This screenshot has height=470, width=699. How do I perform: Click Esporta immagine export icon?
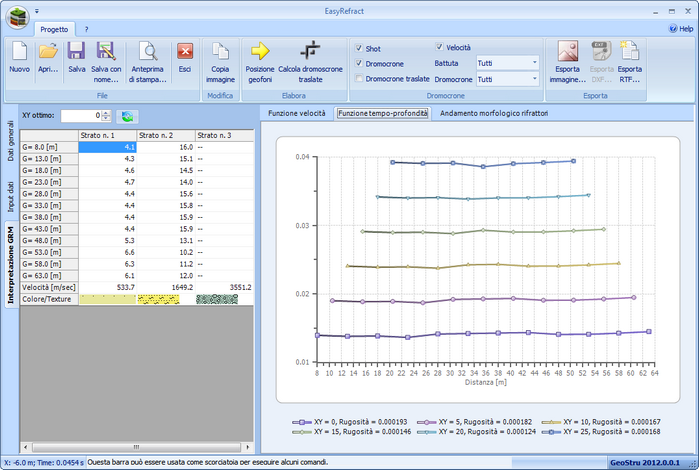point(567,51)
